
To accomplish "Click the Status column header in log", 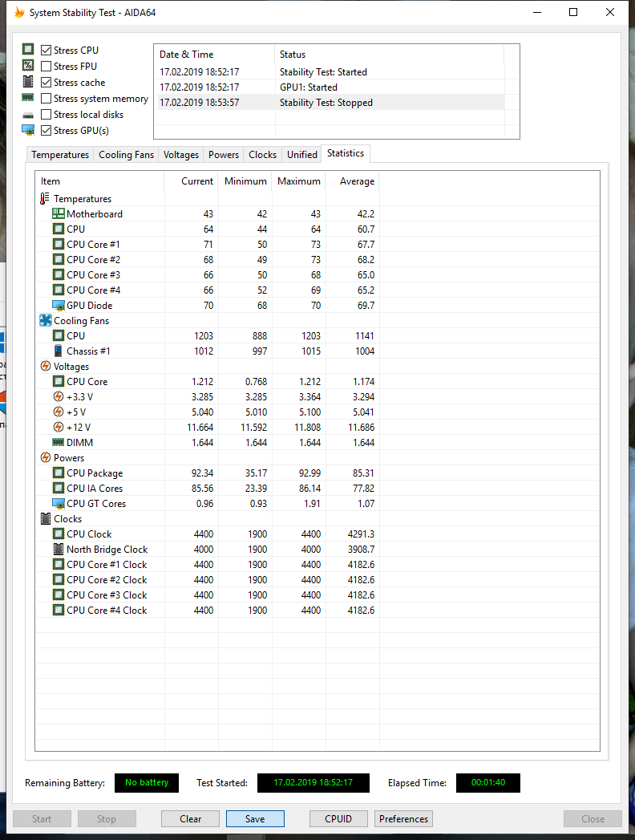I will click(x=389, y=55).
